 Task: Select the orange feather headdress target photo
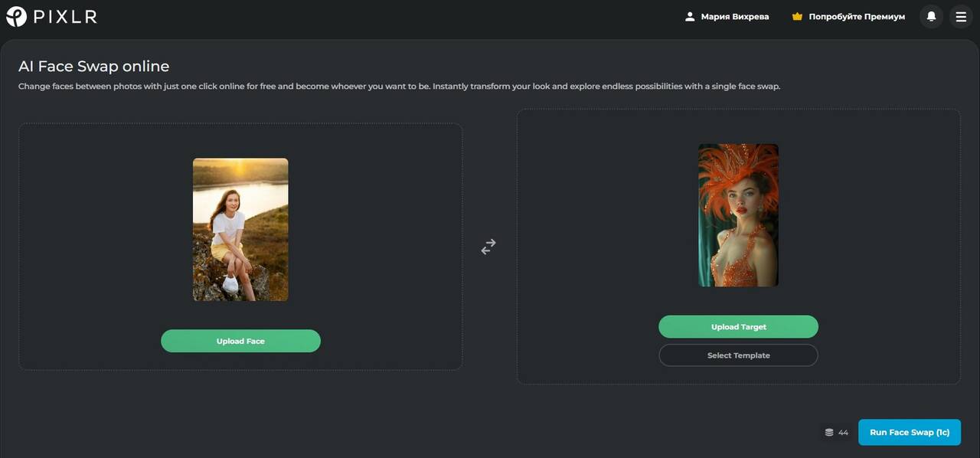738,215
